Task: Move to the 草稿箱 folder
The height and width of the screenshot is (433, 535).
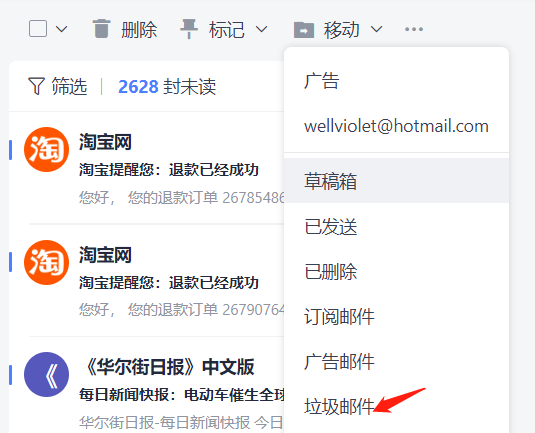Action: click(396, 181)
